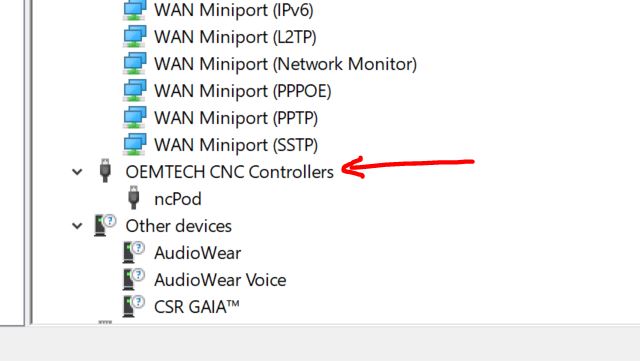Screen dimensions: 640x361
Task: Select the Other devices label
Action: [179, 226]
